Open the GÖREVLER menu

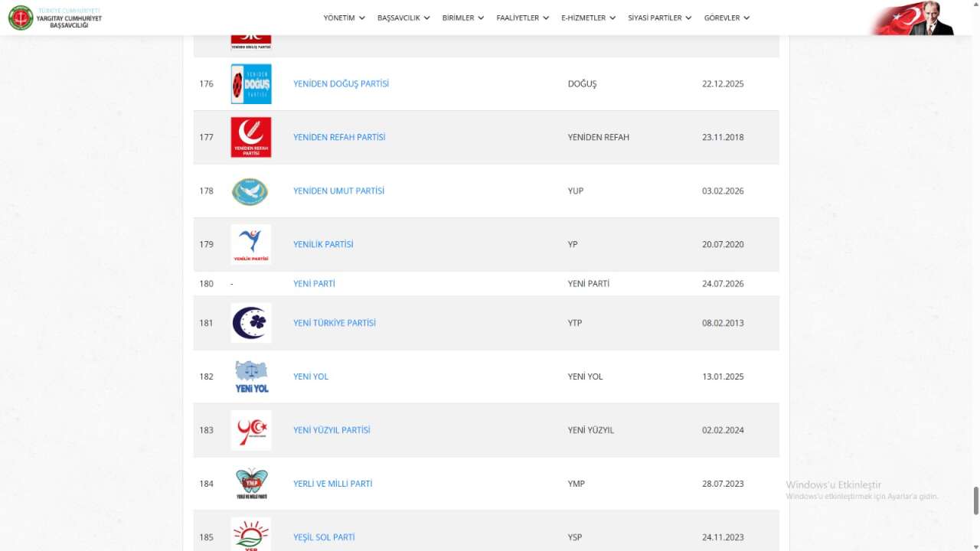[727, 18]
